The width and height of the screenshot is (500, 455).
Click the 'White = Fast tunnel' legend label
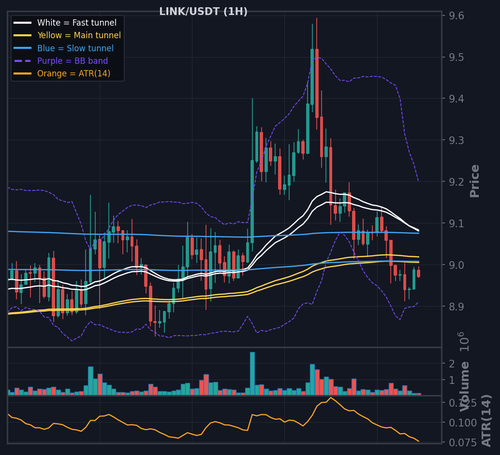pos(77,23)
